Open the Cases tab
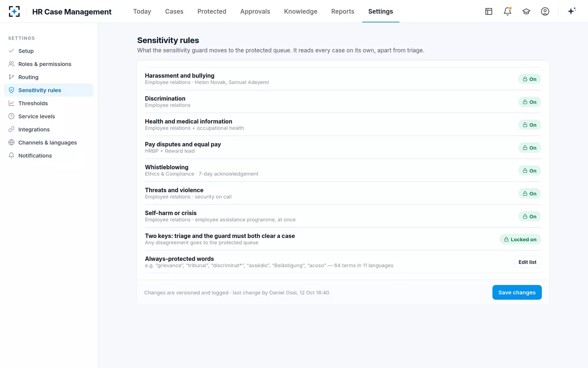Screen dimensions: 588x368 click(174, 11)
